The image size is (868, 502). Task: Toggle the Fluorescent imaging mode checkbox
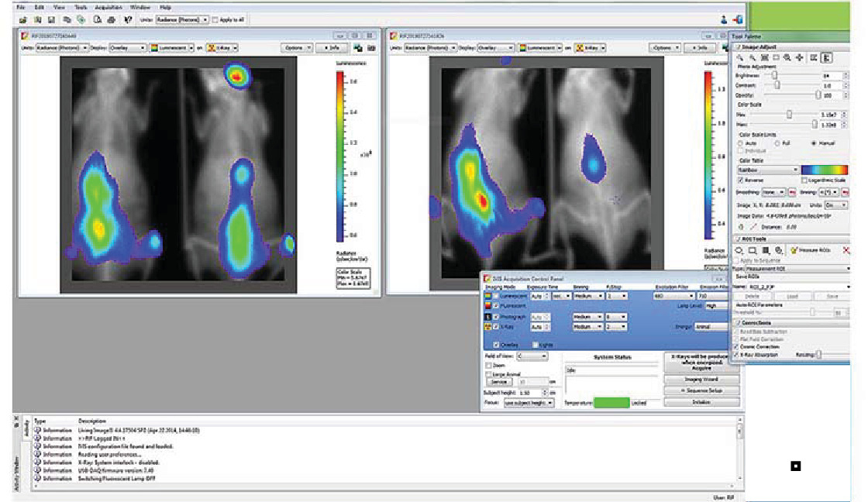tap(495, 307)
